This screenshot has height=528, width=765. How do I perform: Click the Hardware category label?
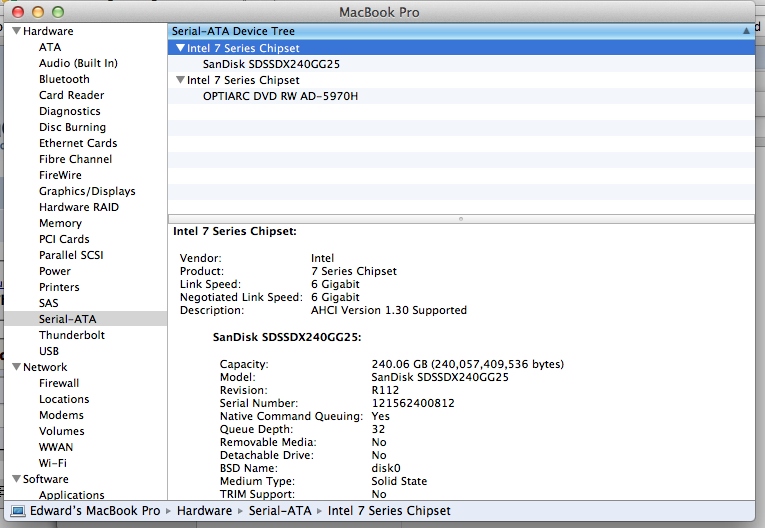(x=48, y=31)
